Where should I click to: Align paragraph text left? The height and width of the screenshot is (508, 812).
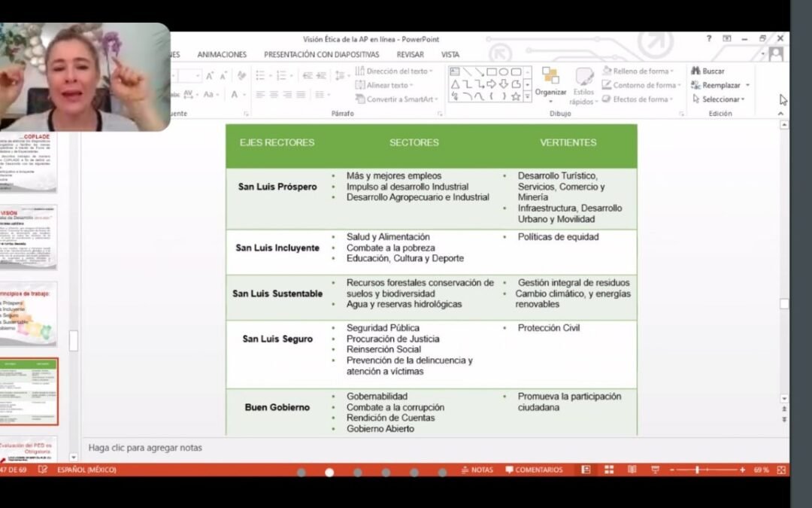pyautogui.click(x=260, y=94)
